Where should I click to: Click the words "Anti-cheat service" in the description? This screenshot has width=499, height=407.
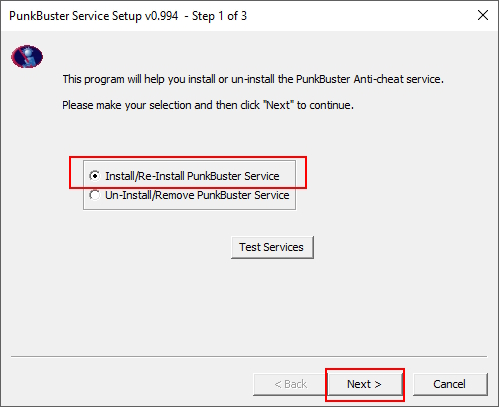click(x=397, y=79)
